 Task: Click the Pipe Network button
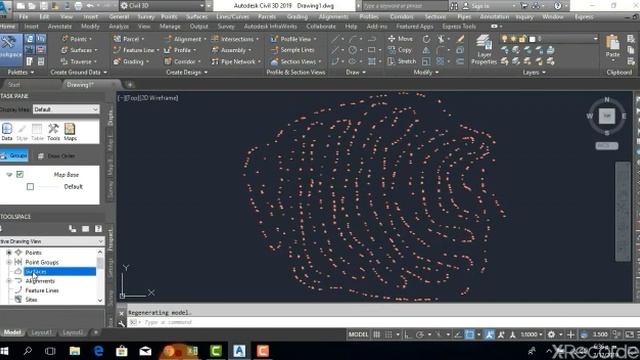coord(236,61)
